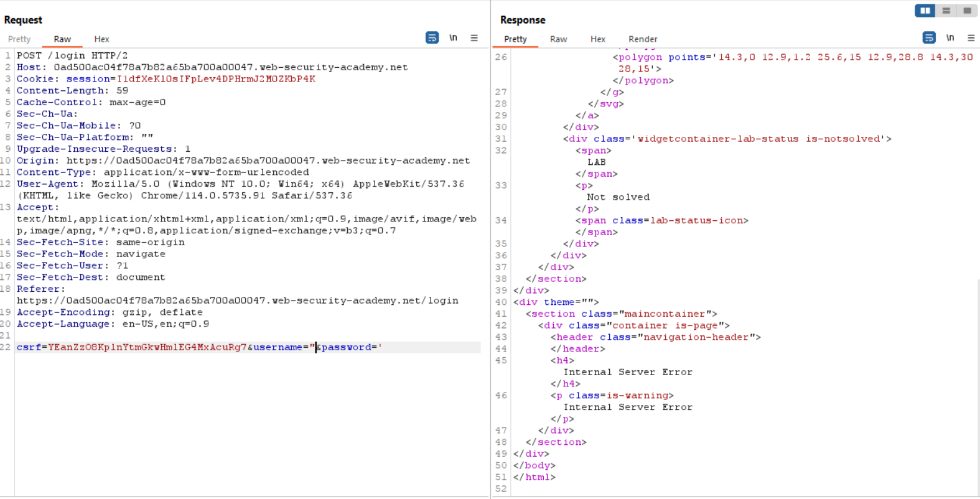Open Response panel options menu

971,38
